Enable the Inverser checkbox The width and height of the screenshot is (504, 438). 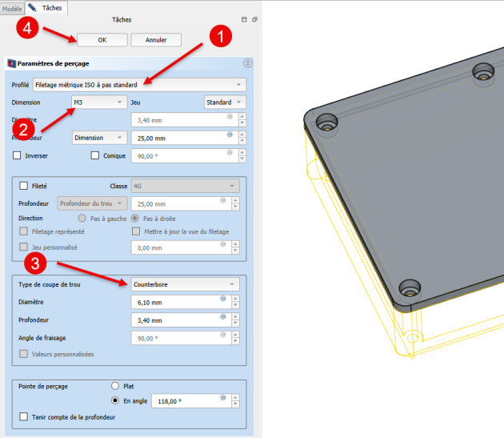[17, 155]
